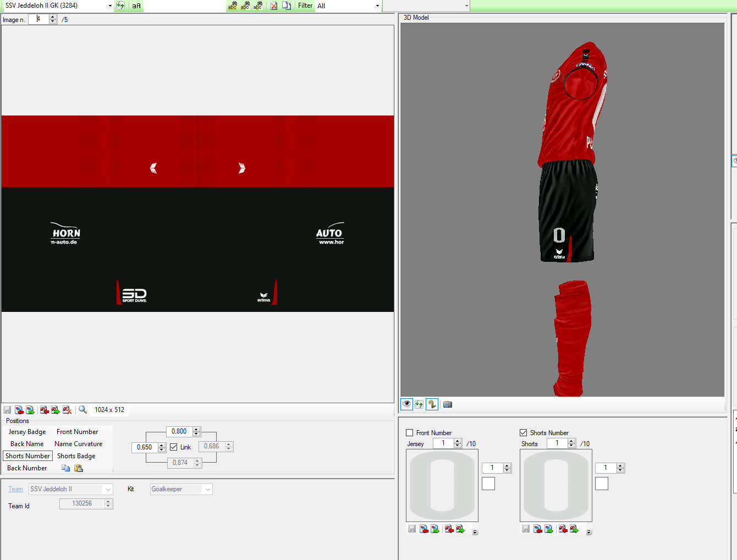Enable the Front Number checkbox
This screenshot has height=560, width=737.
[410, 433]
